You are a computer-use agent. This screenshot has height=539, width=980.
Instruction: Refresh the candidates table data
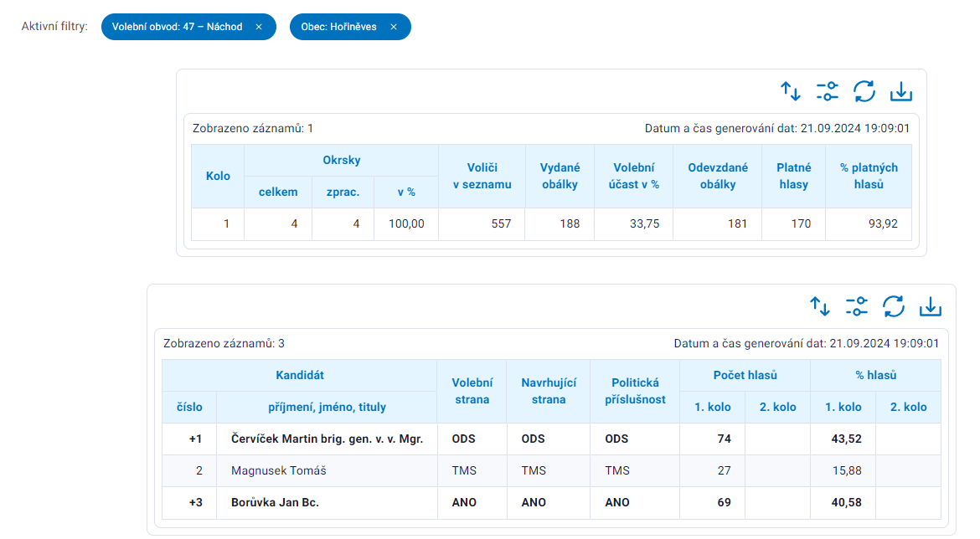click(x=894, y=306)
